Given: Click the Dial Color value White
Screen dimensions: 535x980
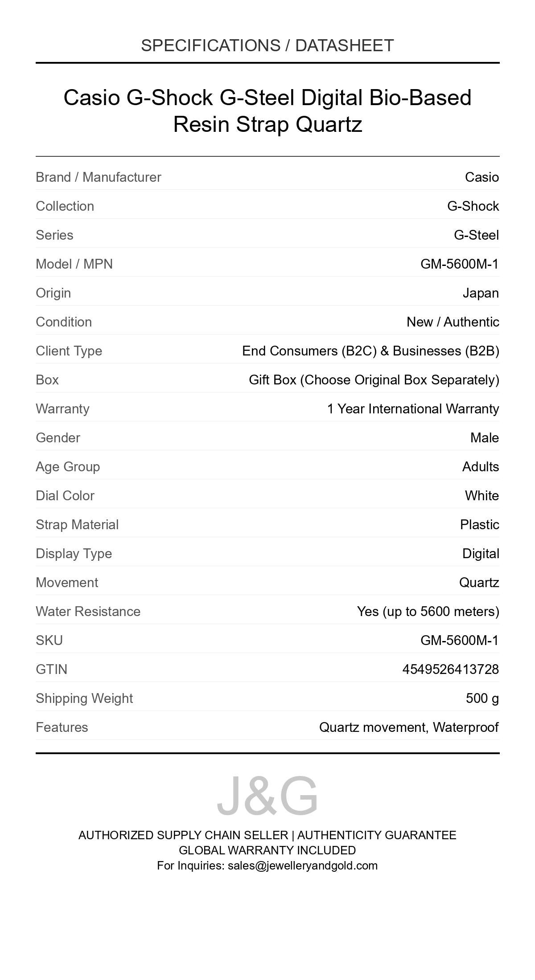Looking at the screenshot, I should 481,496.
